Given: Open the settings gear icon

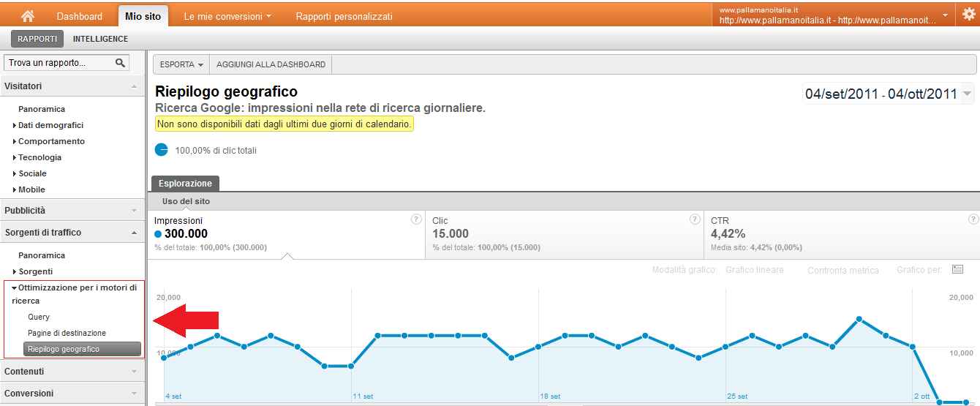Looking at the screenshot, I should tap(968, 15).
